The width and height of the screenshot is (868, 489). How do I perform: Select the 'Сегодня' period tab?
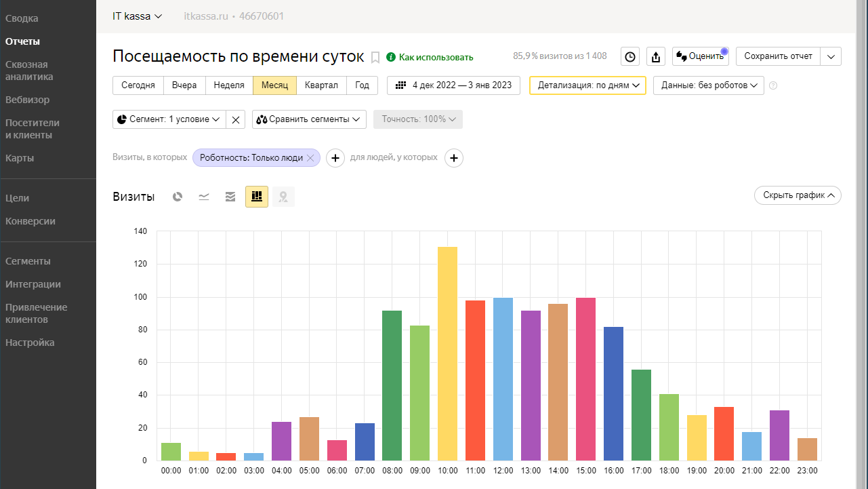coord(138,85)
